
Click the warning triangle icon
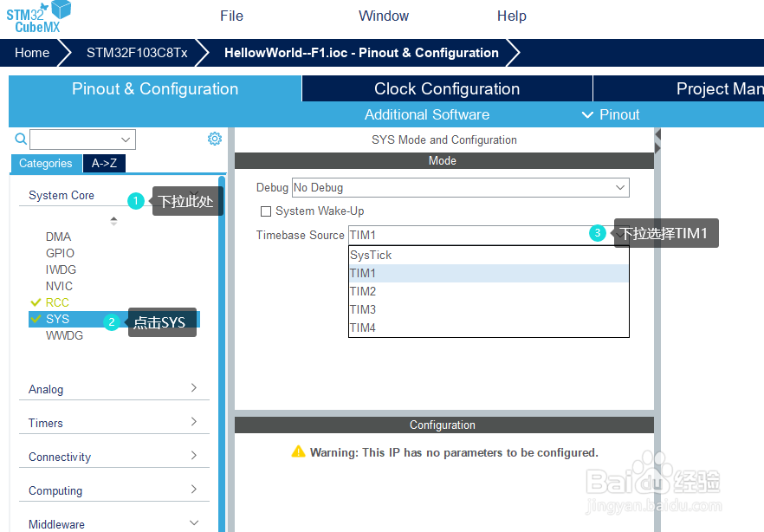298,451
